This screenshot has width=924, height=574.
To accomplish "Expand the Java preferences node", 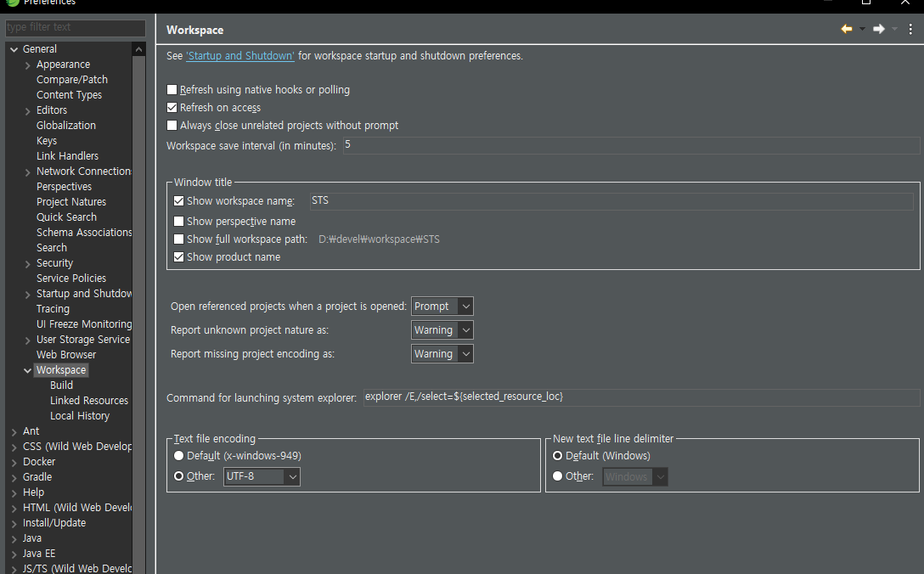I will click(14, 538).
